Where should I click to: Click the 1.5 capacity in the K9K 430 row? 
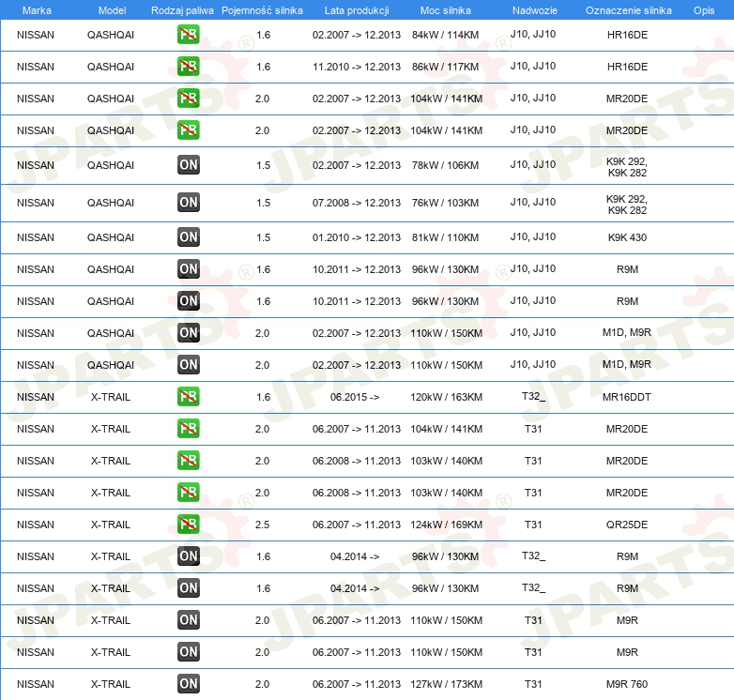pyautogui.click(x=263, y=237)
